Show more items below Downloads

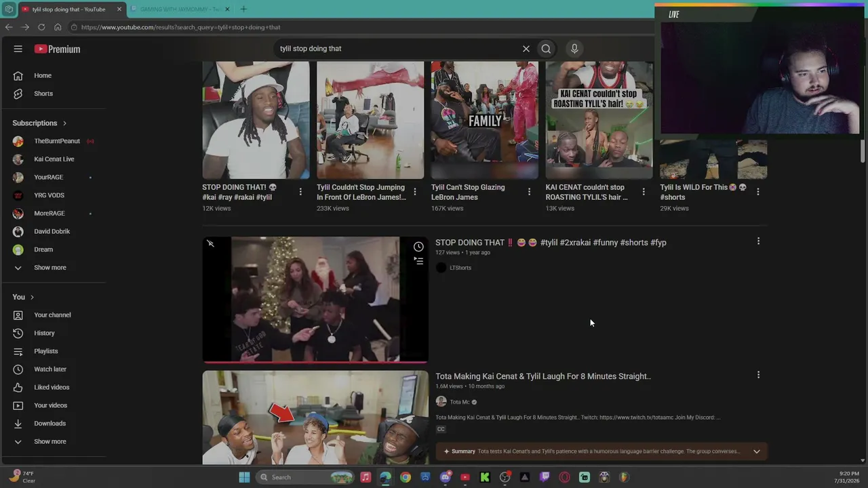[50, 442]
